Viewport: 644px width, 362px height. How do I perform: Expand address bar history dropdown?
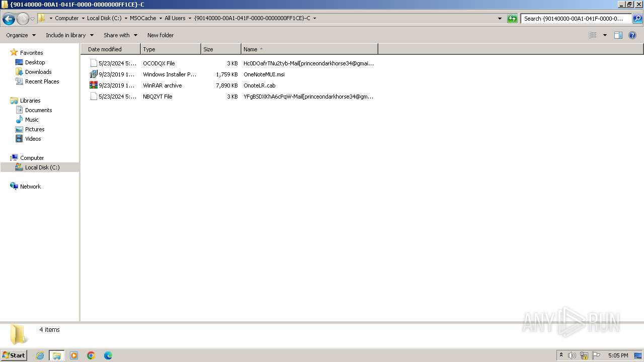click(x=500, y=19)
